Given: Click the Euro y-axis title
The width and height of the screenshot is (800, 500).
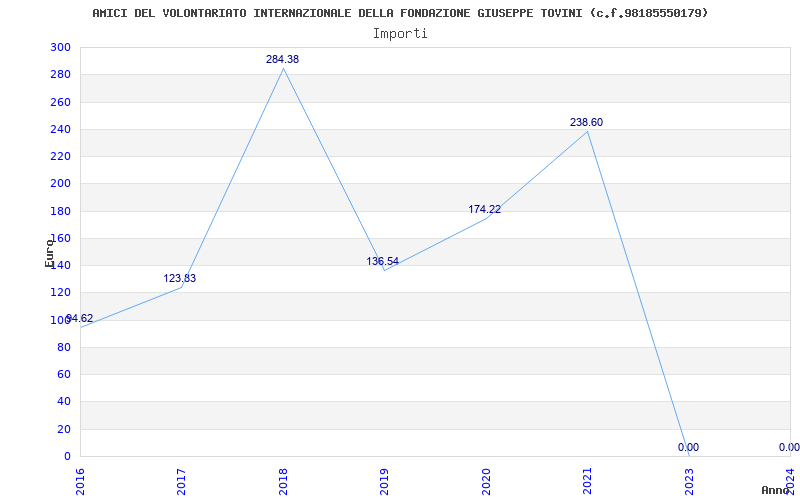Looking at the screenshot, I should click(x=49, y=253).
